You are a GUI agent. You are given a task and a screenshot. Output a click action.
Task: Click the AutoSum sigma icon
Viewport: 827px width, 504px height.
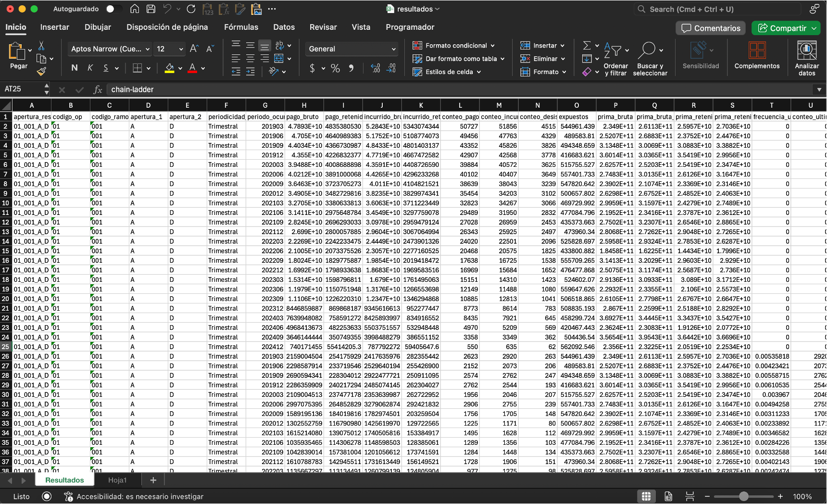click(x=587, y=45)
